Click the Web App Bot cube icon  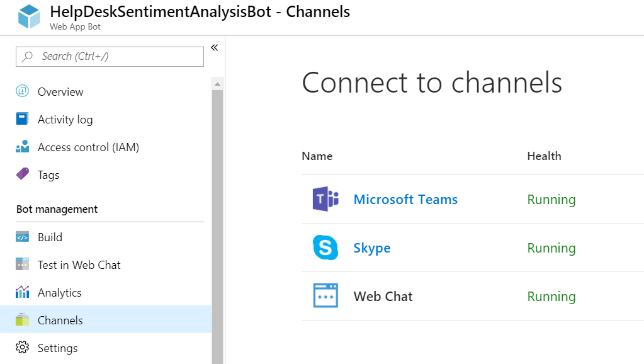pos(29,17)
